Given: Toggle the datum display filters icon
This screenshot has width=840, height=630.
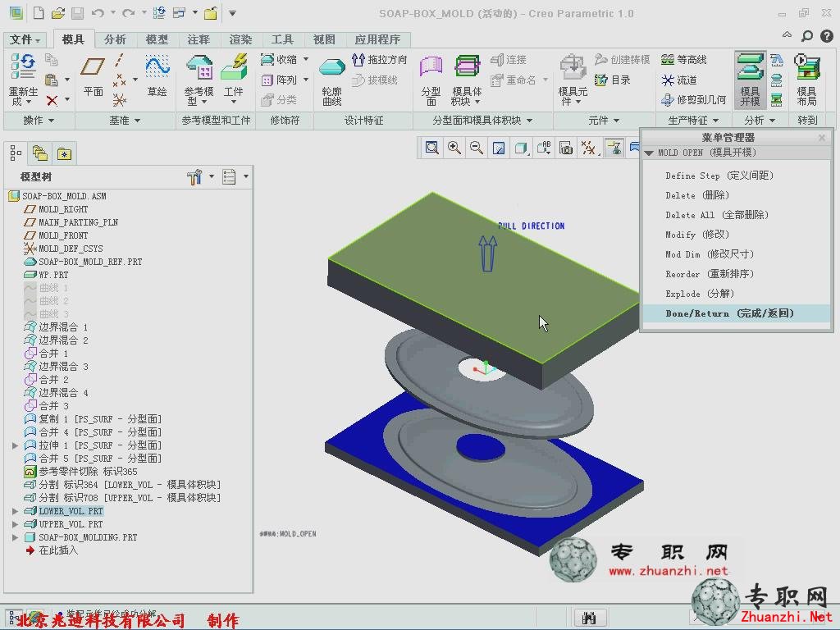Looking at the screenshot, I should [x=588, y=148].
